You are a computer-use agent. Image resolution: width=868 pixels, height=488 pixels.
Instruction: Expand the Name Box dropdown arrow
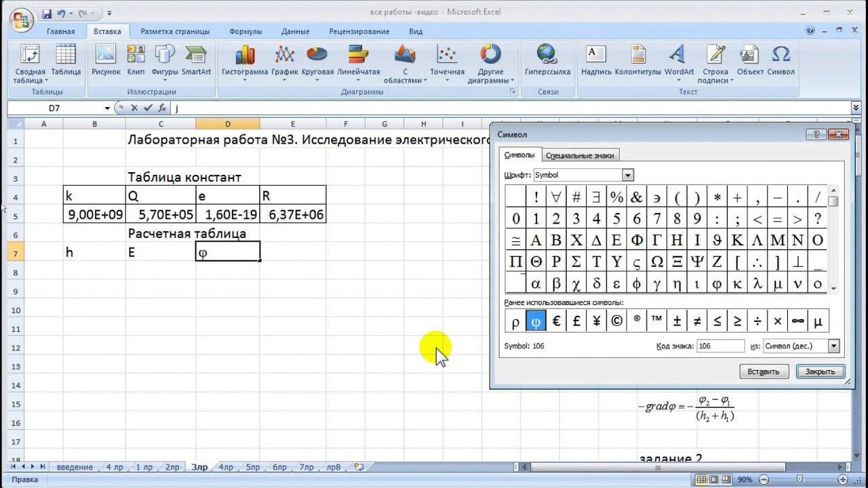(107, 108)
